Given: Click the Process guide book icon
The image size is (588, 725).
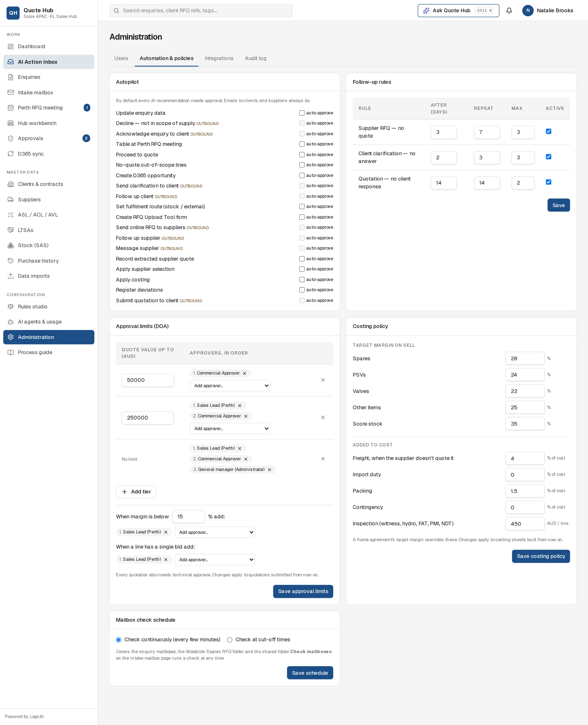Looking at the screenshot, I should tap(11, 352).
